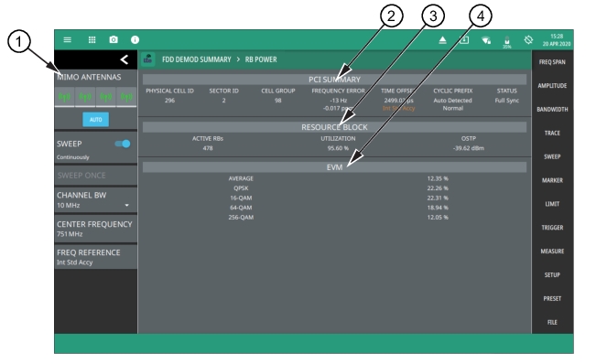The height and width of the screenshot is (364, 596).
Task: Open the AMPLITUDE menu
Action: [x=552, y=86]
